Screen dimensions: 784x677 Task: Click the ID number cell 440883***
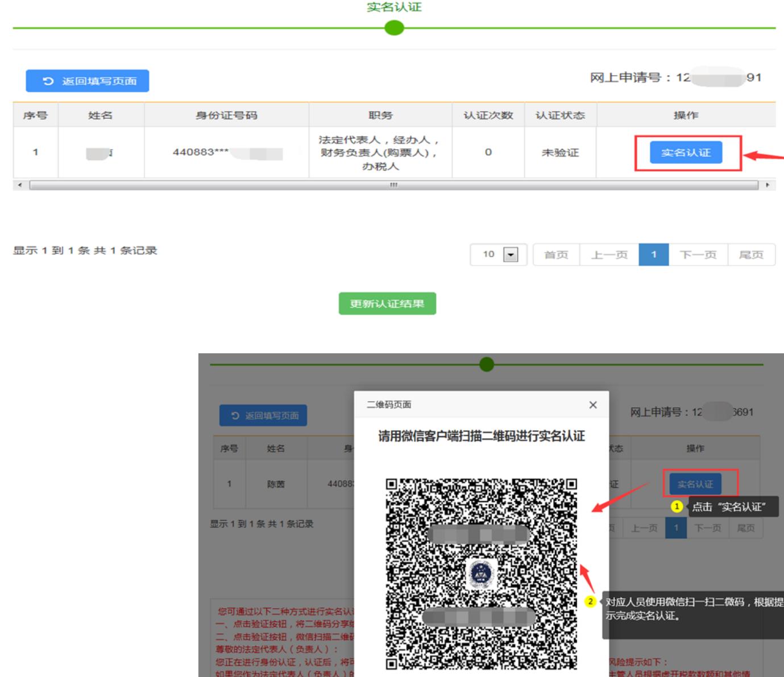(226, 152)
